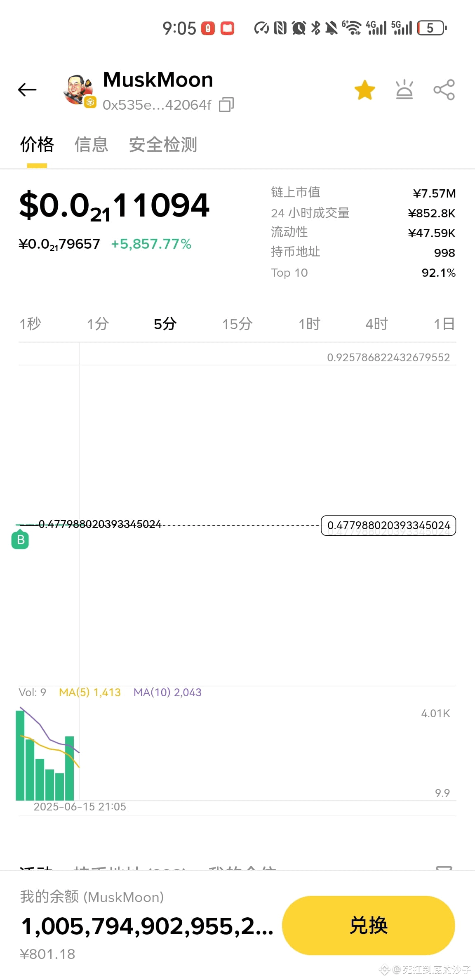Screen dimensions: 475x980
Task: Open the price alert bell icon
Action: pyautogui.click(x=404, y=90)
